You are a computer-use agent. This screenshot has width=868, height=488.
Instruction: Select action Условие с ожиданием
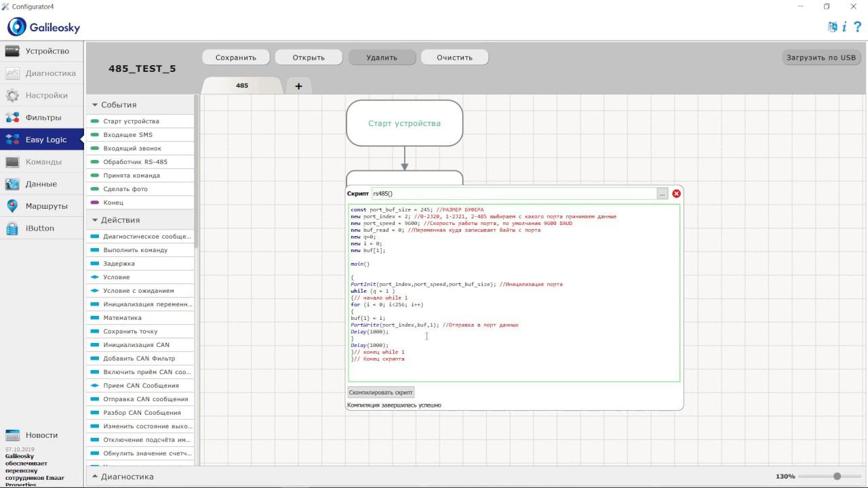tap(140, 291)
